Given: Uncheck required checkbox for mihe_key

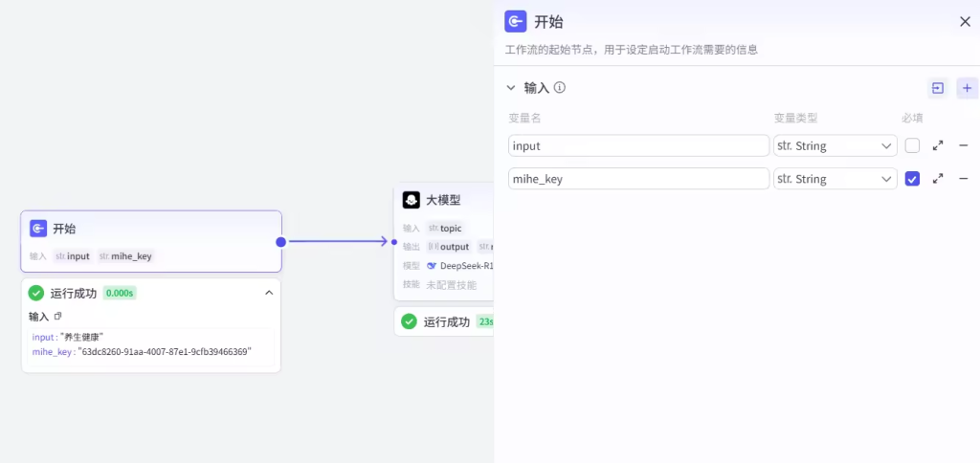Looking at the screenshot, I should point(912,179).
